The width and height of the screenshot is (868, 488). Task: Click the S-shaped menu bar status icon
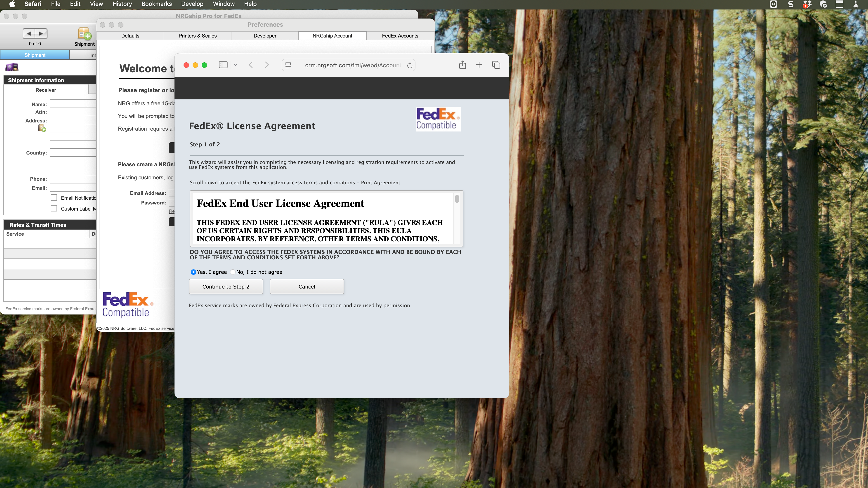pos(790,4)
